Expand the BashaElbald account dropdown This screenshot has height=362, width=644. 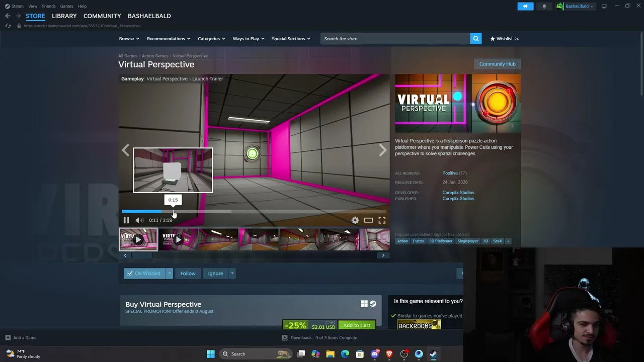575,6
